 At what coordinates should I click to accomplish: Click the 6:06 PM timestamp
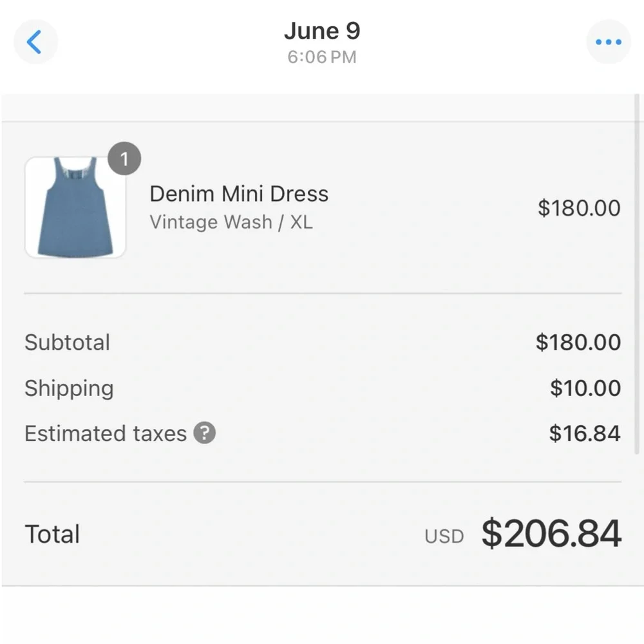tap(322, 57)
